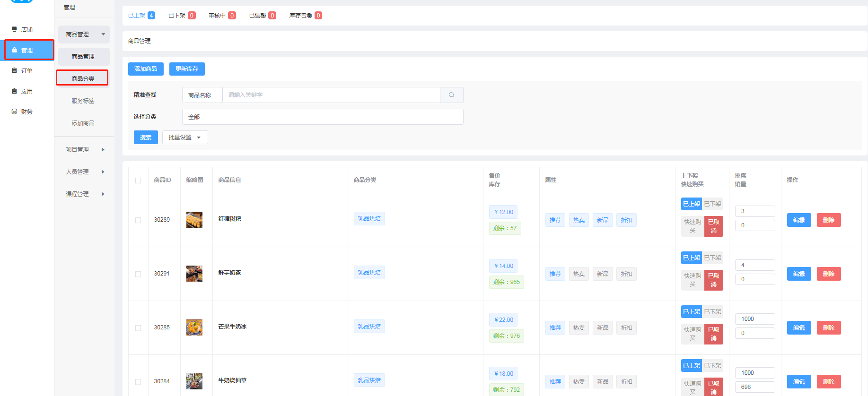The height and width of the screenshot is (396, 868).
Task: Switch to the 已上架 tab
Action: click(141, 16)
